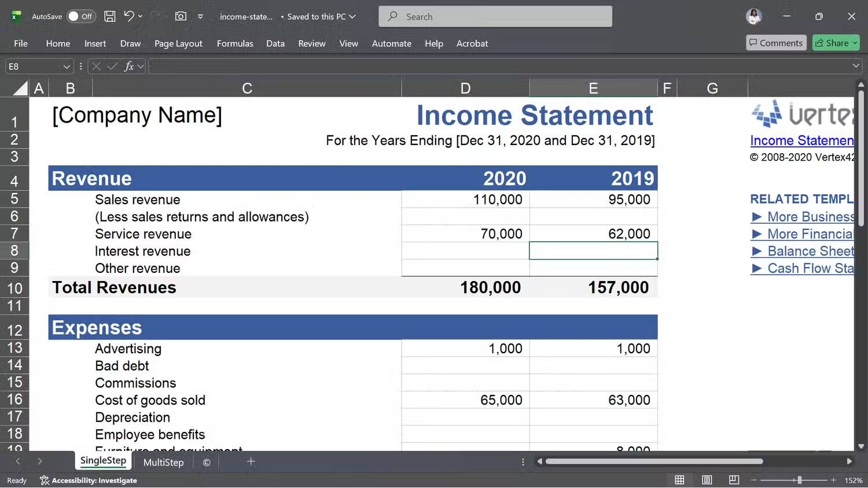Click the Normal view grid icon in status bar
The height and width of the screenshot is (488, 868).
click(679, 480)
